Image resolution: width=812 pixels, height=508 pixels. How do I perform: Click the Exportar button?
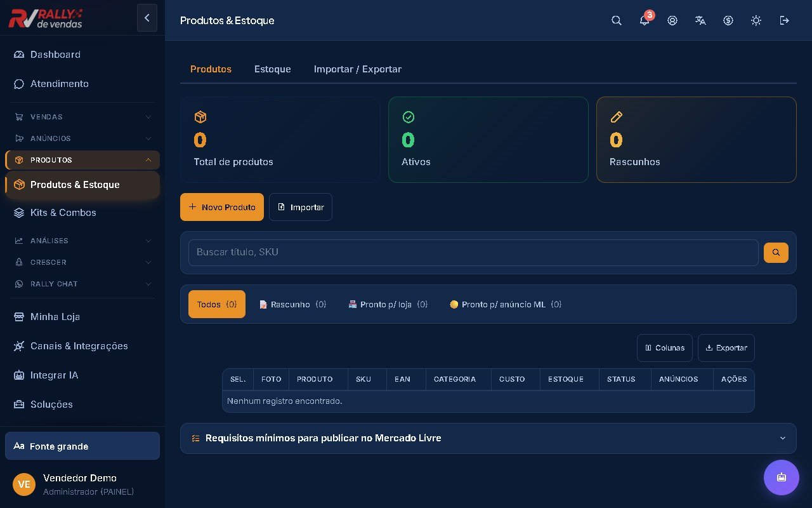click(726, 348)
